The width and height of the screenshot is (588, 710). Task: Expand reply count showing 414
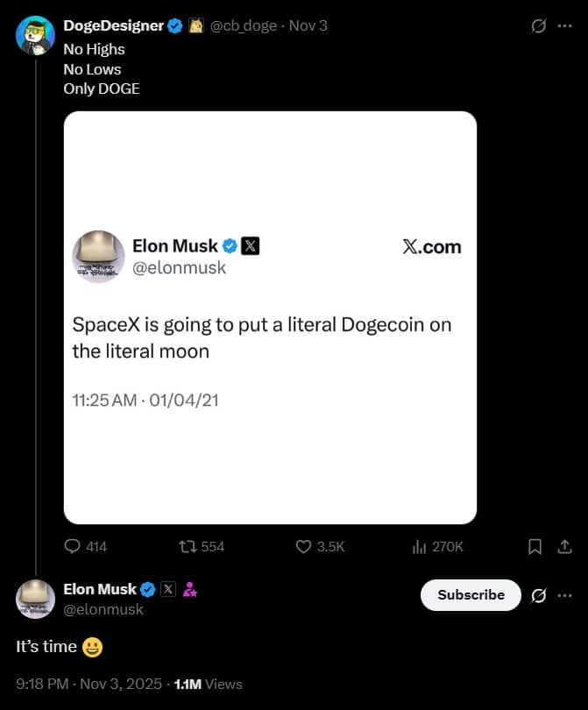click(x=96, y=546)
